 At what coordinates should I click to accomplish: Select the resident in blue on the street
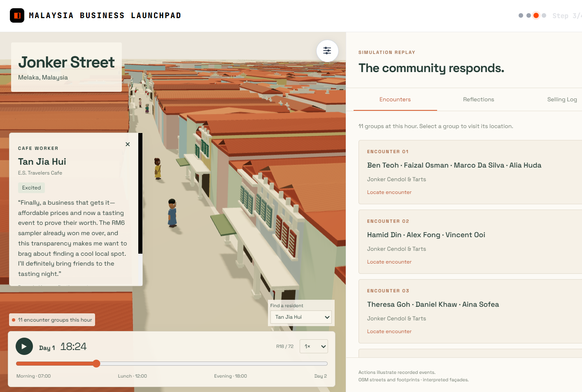(x=172, y=213)
